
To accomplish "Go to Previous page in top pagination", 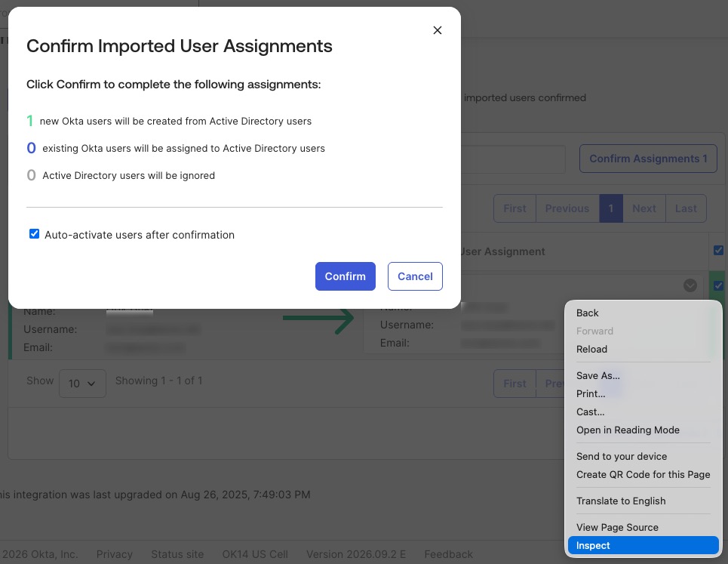I will click(567, 208).
